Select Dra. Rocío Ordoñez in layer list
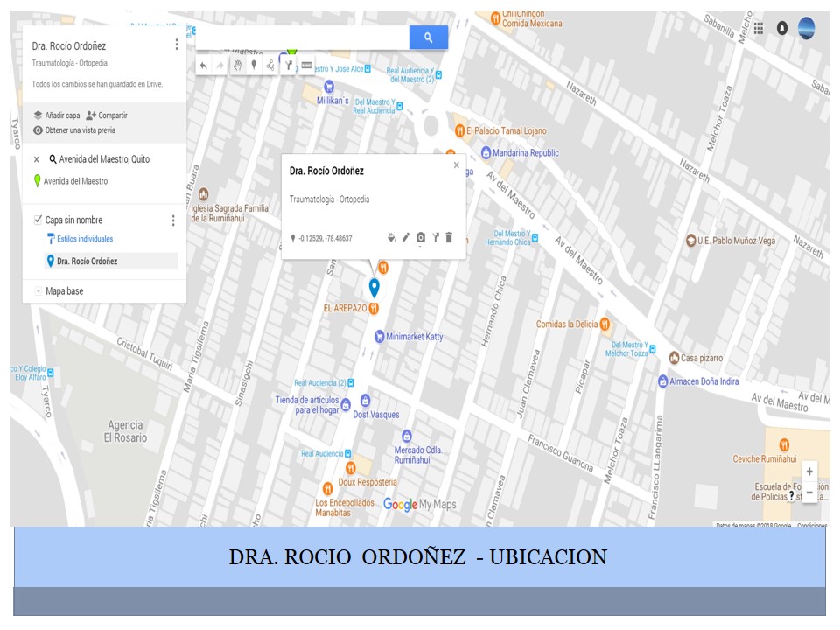The image size is (840, 630). (82, 261)
